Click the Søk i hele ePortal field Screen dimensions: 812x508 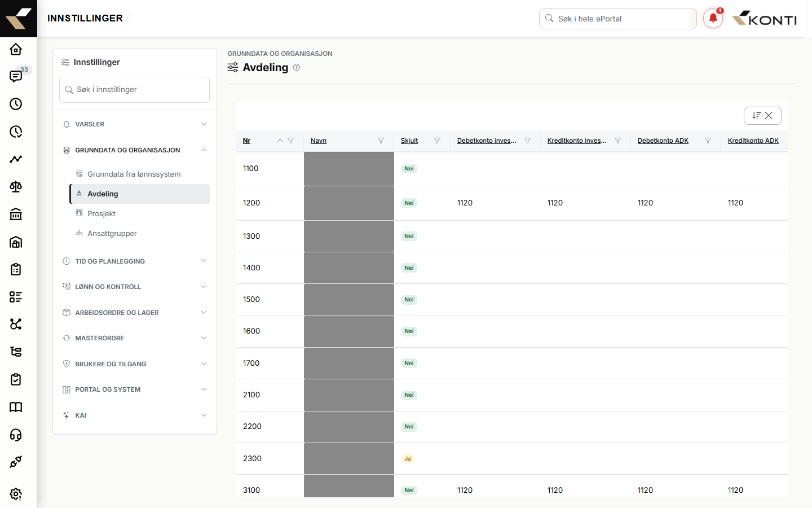pos(618,19)
